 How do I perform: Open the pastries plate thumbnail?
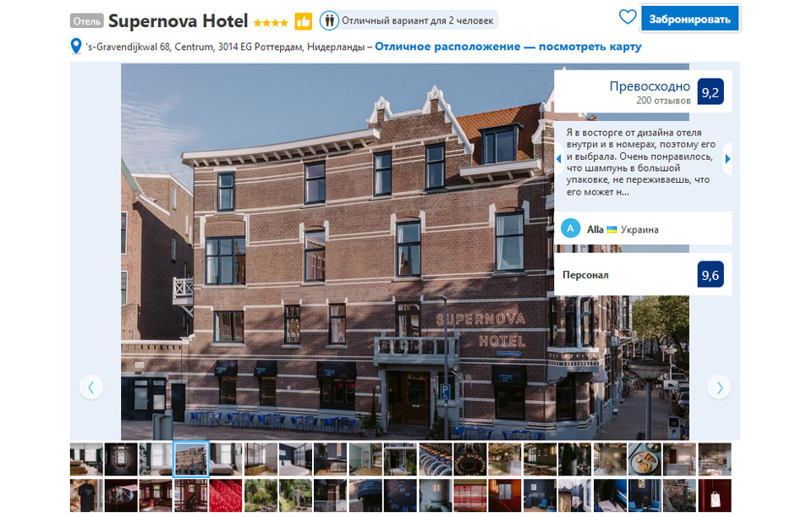point(645,459)
